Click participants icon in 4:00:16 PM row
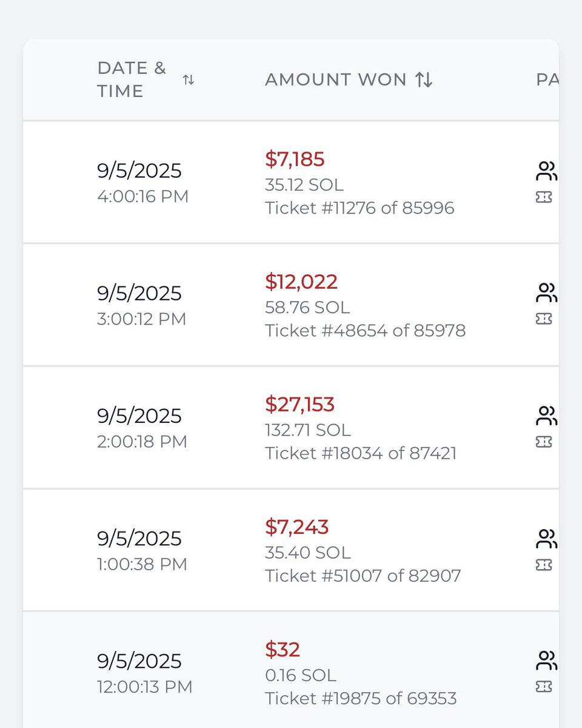Screen dimensions: 582x728 pyautogui.click(x=546, y=171)
